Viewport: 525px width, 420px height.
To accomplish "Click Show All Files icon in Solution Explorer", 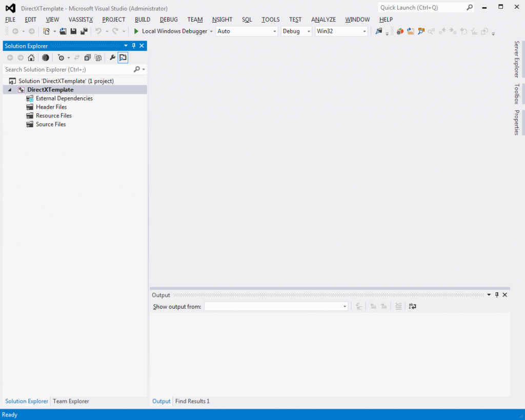I will point(98,57).
